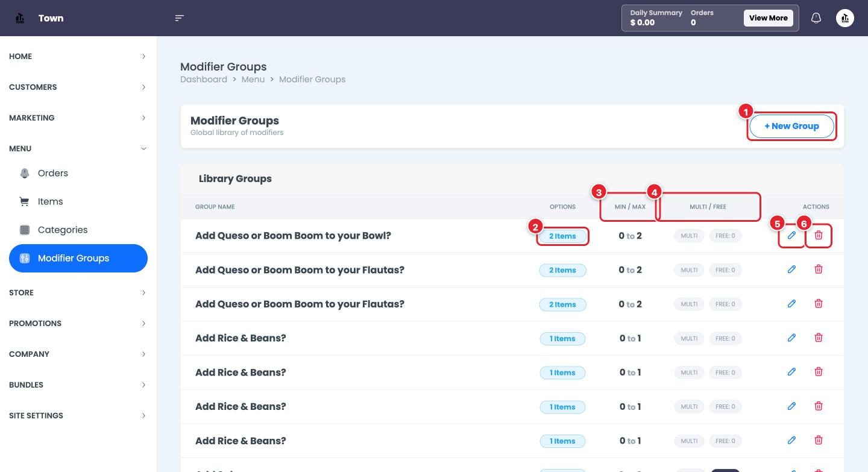Click the MIN / MAX column header
Viewport: 868px width, 472px height.
click(630, 207)
